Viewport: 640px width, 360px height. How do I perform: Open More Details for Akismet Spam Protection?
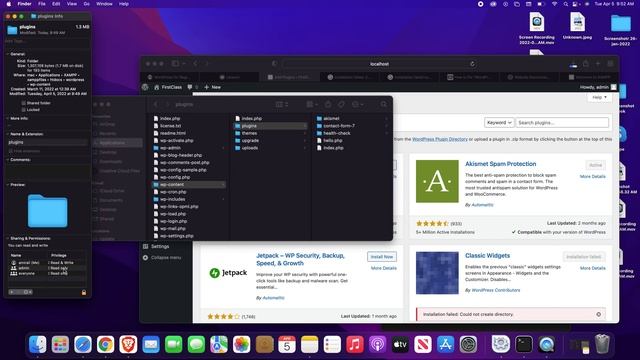(593, 176)
